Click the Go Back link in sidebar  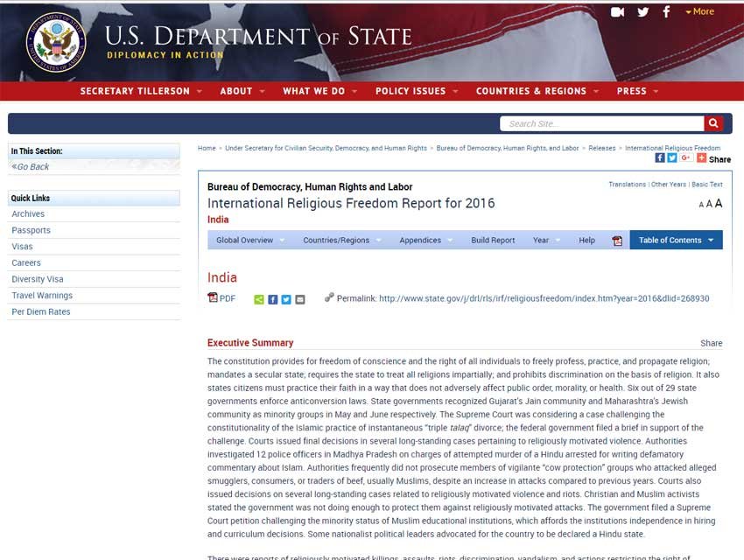[x=31, y=166]
